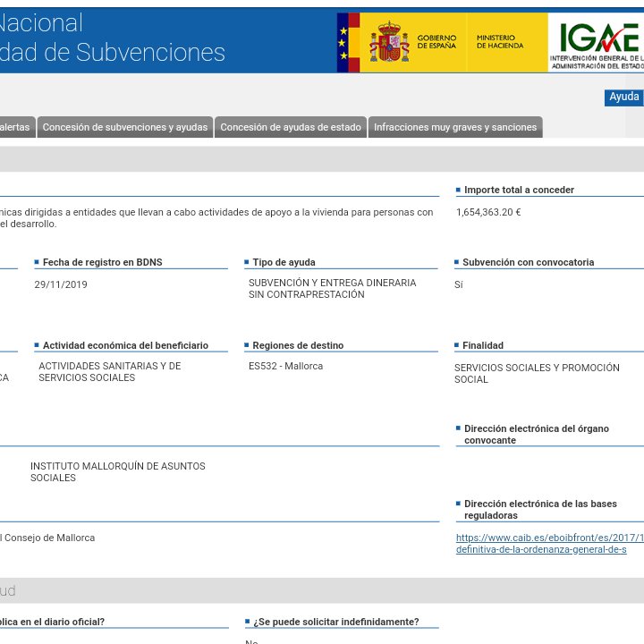
Task: Select the description text about apoyo a la vivienda
Action: [216, 218]
